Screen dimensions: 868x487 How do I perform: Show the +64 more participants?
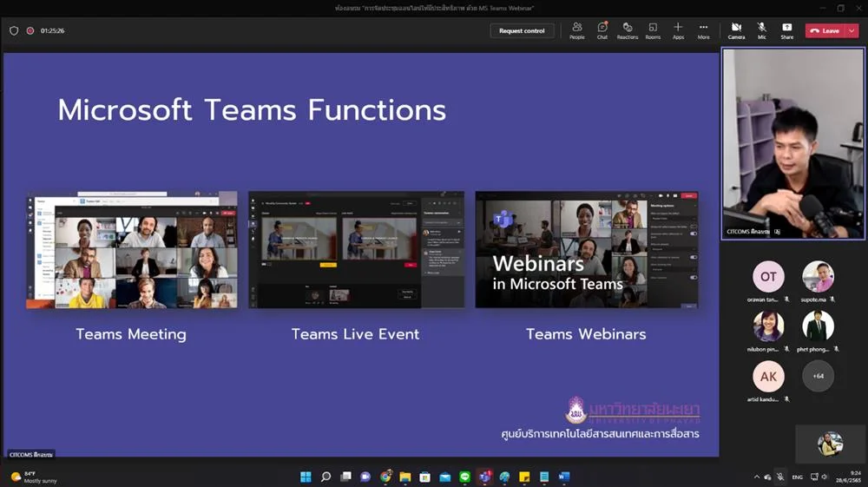coord(818,377)
